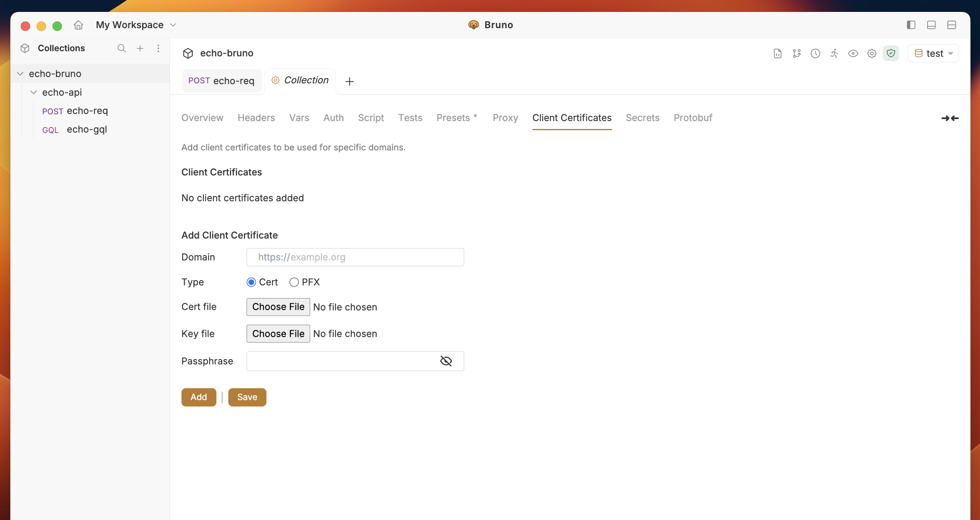
Task: Click the Add button for the certificate
Action: click(x=199, y=397)
